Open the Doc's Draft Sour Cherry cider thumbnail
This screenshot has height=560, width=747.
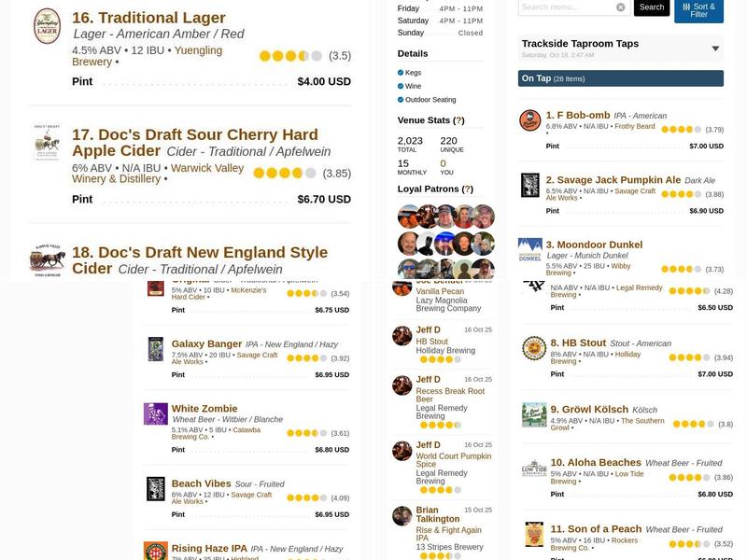pyautogui.click(x=48, y=143)
